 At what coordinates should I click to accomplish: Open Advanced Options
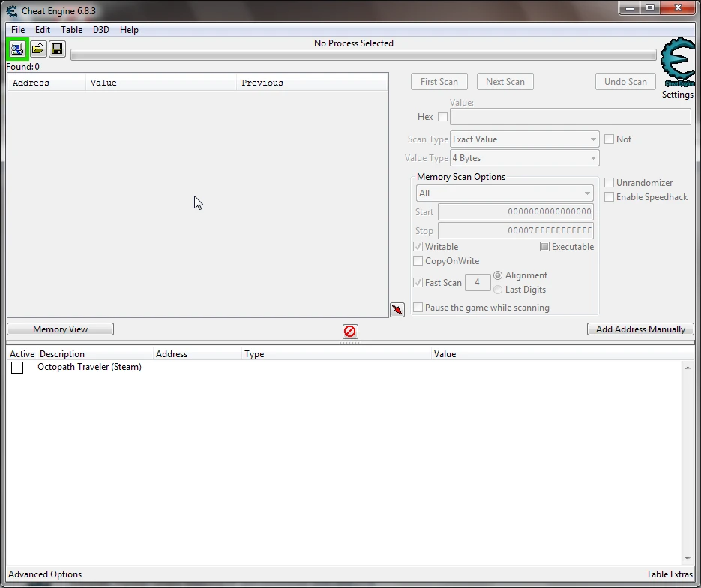[45, 574]
